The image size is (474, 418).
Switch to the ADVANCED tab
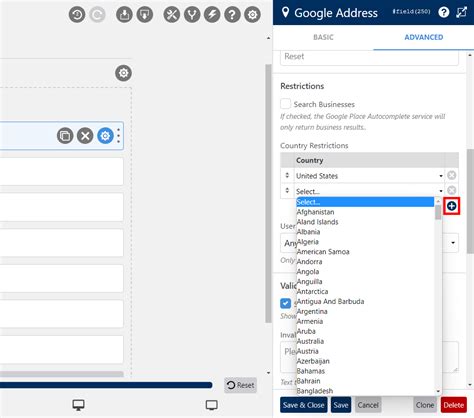[x=424, y=37]
